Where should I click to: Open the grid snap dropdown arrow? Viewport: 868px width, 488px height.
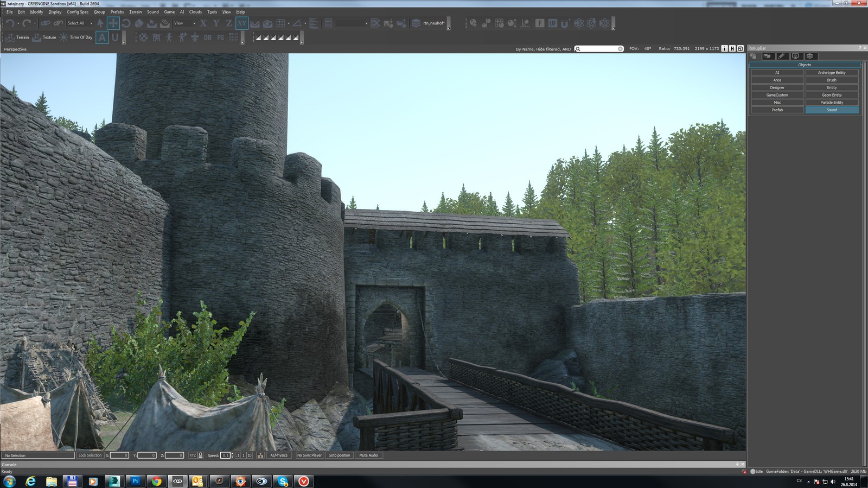tap(289, 23)
